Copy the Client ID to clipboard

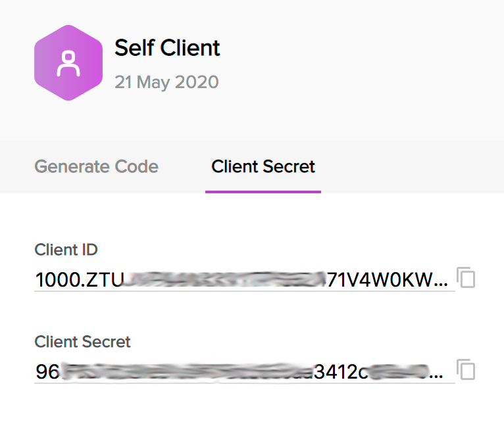coord(466,278)
